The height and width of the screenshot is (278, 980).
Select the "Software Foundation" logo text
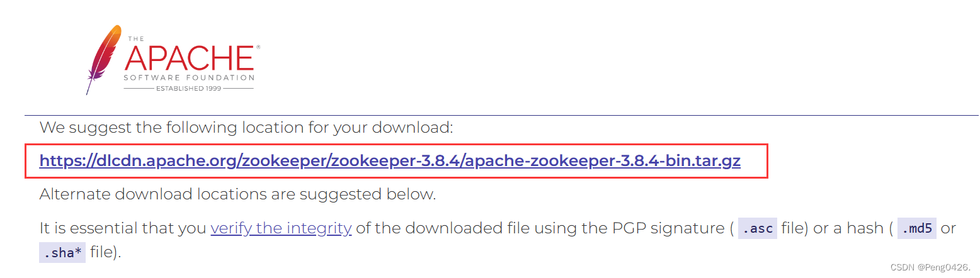(189, 78)
